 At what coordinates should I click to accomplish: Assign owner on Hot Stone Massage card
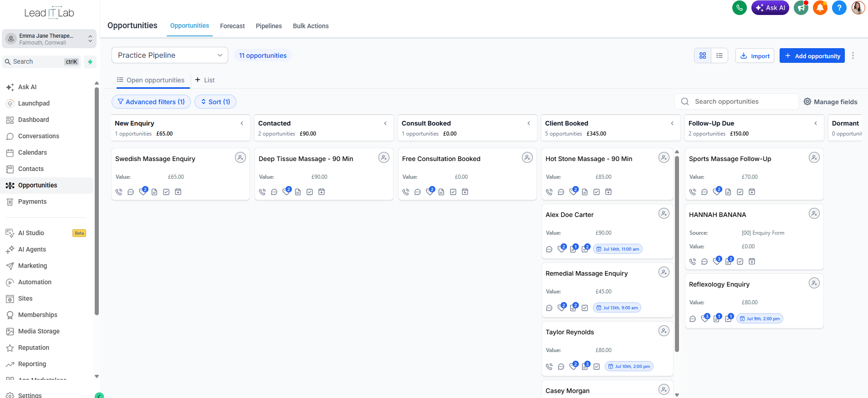pos(664,158)
